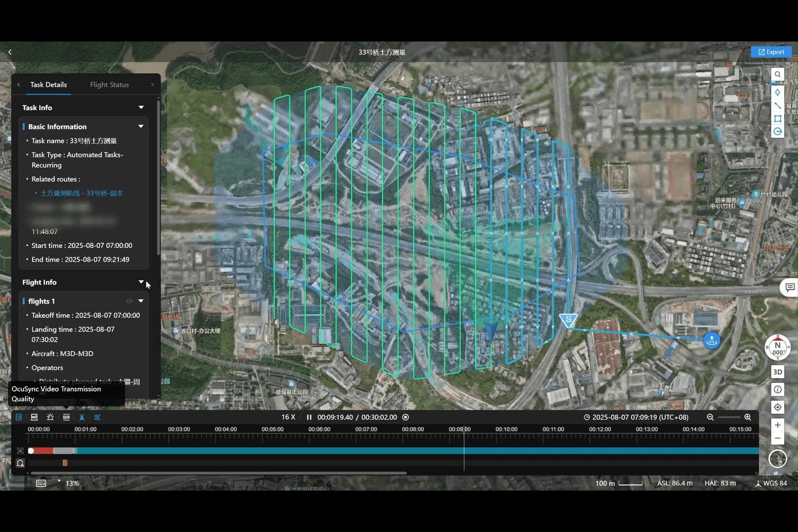This screenshot has height=532, width=798.
Task: Click the timeline zoom slider
Action: 729,417
